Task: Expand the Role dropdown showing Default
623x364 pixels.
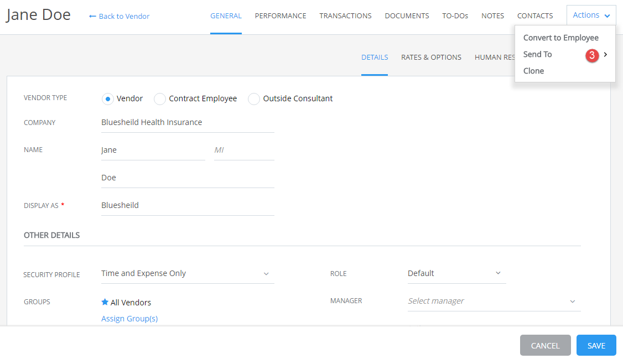Action: click(x=456, y=273)
